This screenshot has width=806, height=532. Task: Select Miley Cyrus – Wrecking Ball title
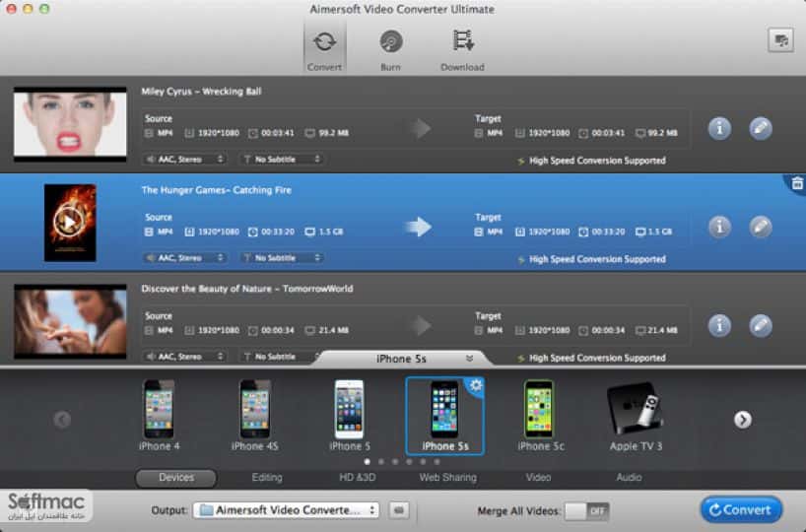201,92
